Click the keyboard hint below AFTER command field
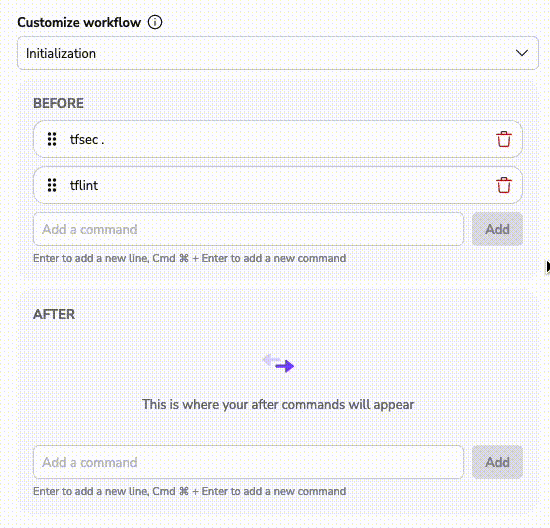 click(x=189, y=491)
